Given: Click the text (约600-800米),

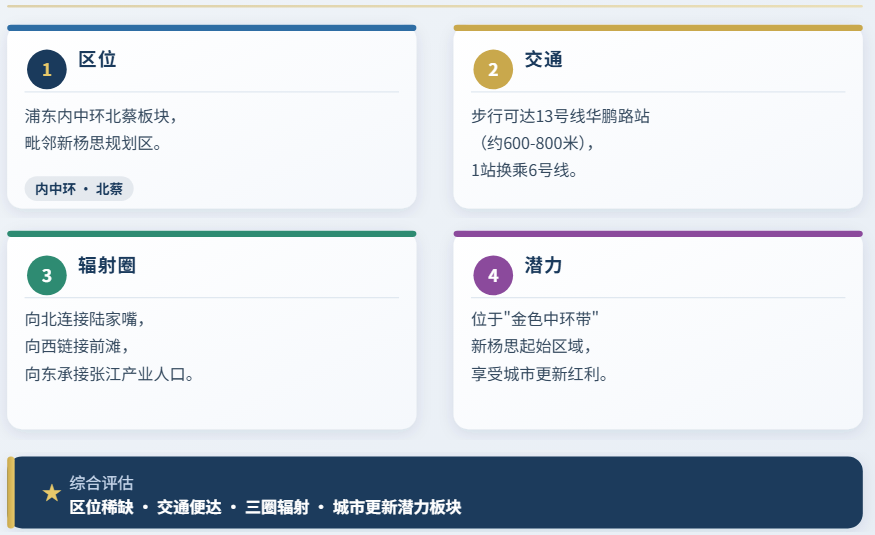Looking at the screenshot, I should [535, 143].
